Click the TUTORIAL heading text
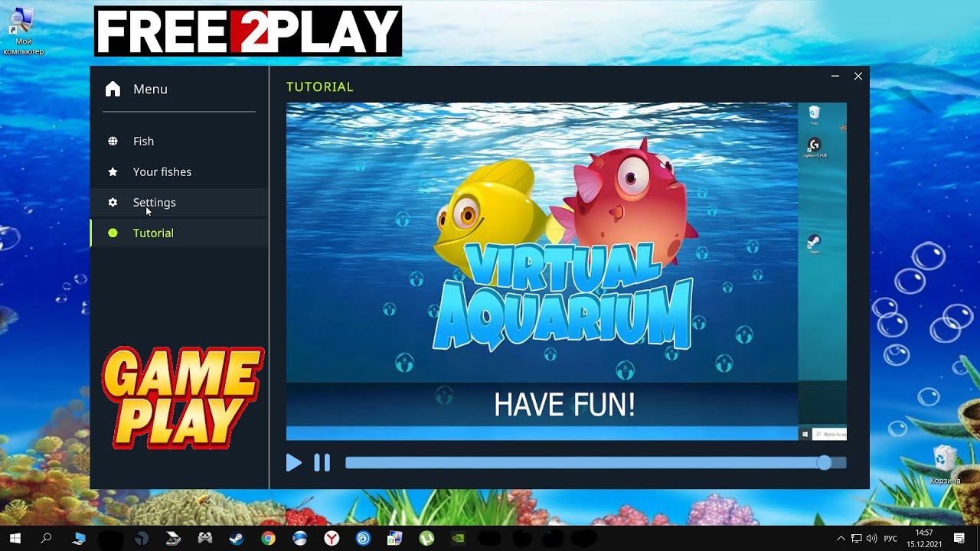 (x=320, y=86)
